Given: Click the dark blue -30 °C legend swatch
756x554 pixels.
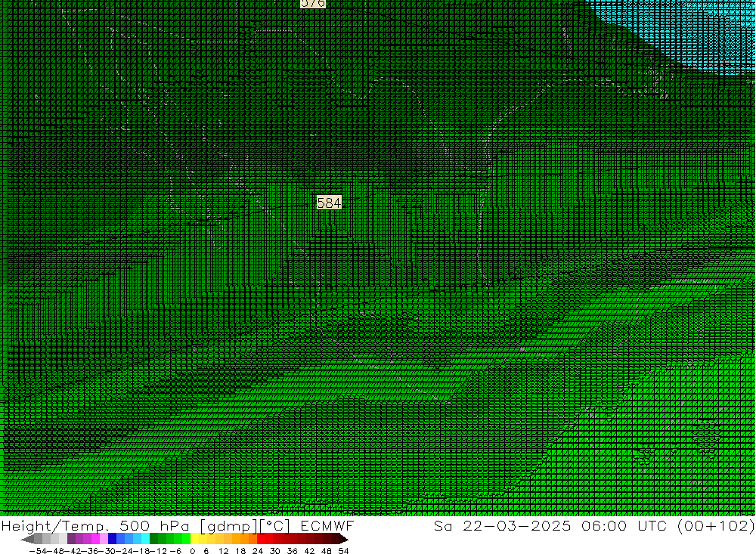Looking at the screenshot, I should pyautogui.click(x=112, y=539).
